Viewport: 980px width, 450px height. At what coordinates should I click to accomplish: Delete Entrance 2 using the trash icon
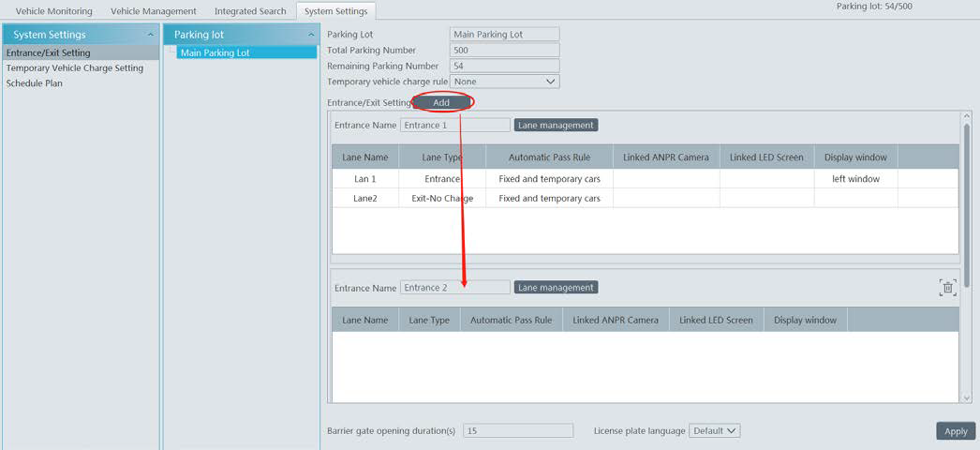point(947,288)
